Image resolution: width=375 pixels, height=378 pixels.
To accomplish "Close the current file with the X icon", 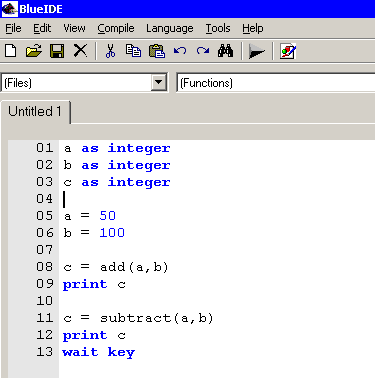I will (80, 51).
